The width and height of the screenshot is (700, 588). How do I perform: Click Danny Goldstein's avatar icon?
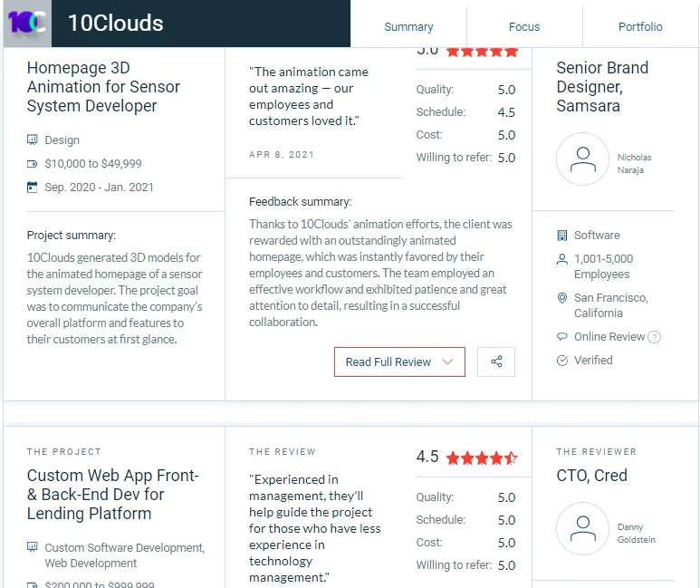pos(582,528)
